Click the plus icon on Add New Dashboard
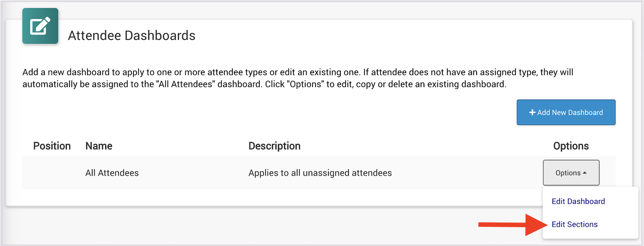The image size is (644, 246). pos(532,113)
